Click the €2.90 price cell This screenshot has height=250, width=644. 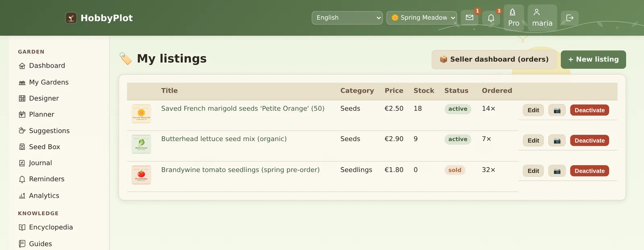tap(394, 139)
